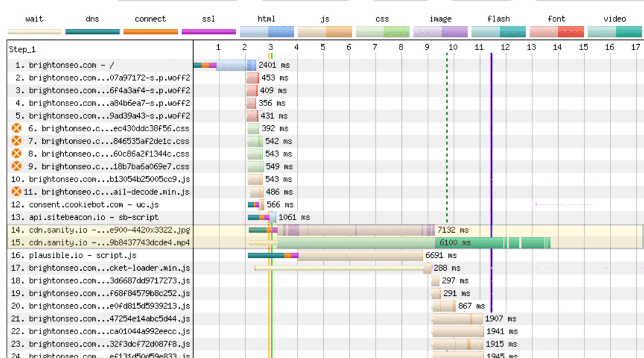Click the orange X icon on request 7

click(x=17, y=141)
